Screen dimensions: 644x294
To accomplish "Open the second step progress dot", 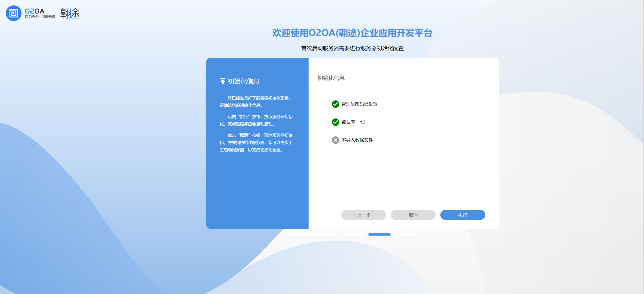I will pos(325,234).
